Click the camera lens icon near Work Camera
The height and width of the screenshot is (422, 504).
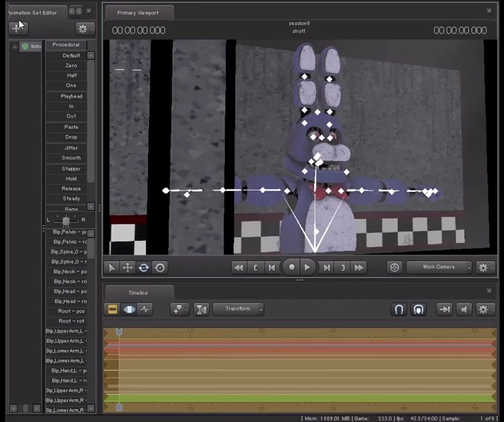click(394, 267)
